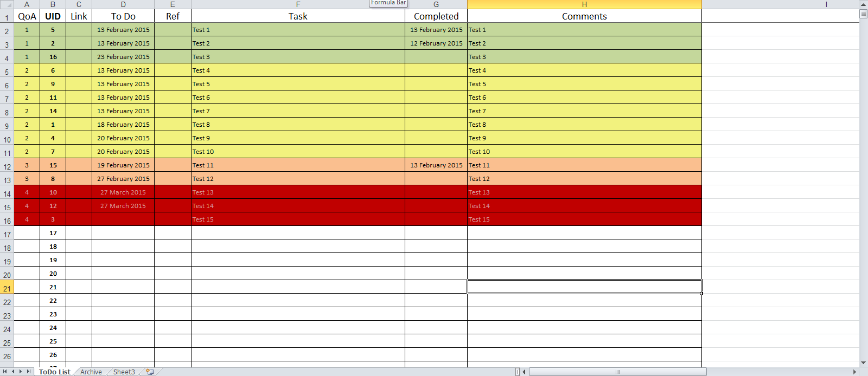
Task: Select Completed cell '12 February 2015'
Action: point(436,43)
